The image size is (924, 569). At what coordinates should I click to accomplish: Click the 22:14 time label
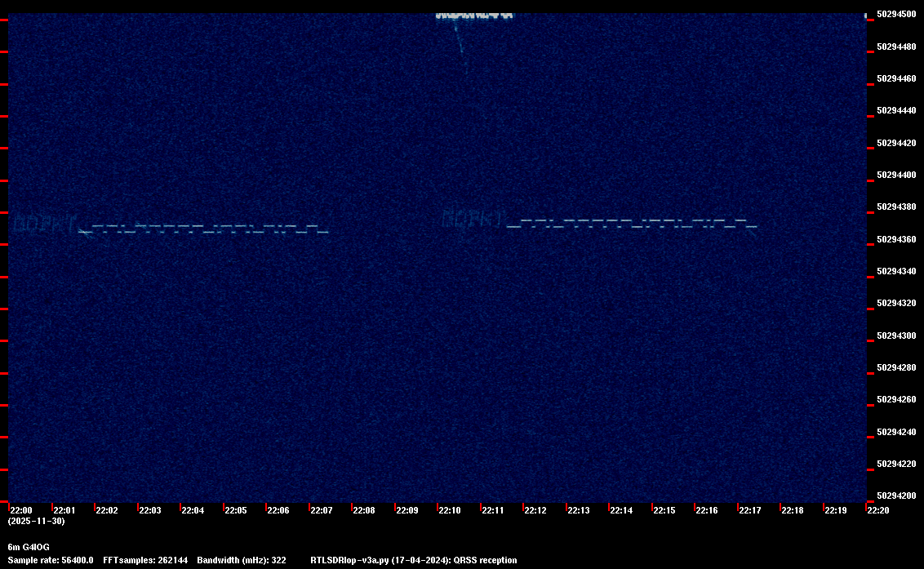click(x=621, y=510)
